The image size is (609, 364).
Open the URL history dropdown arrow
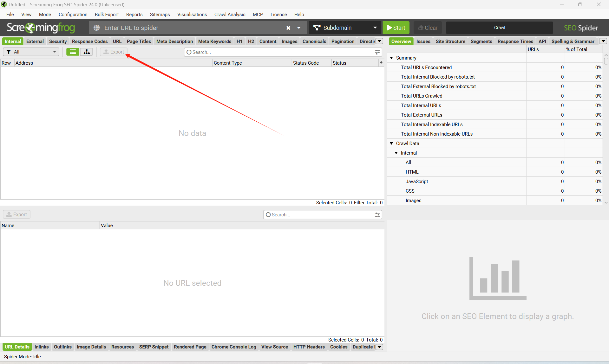tap(299, 28)
